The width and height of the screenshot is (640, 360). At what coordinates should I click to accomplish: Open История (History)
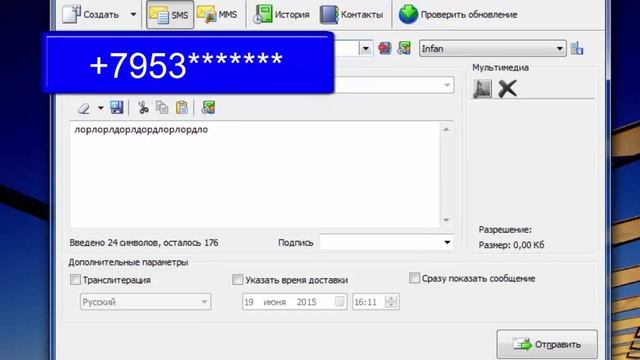281,15
